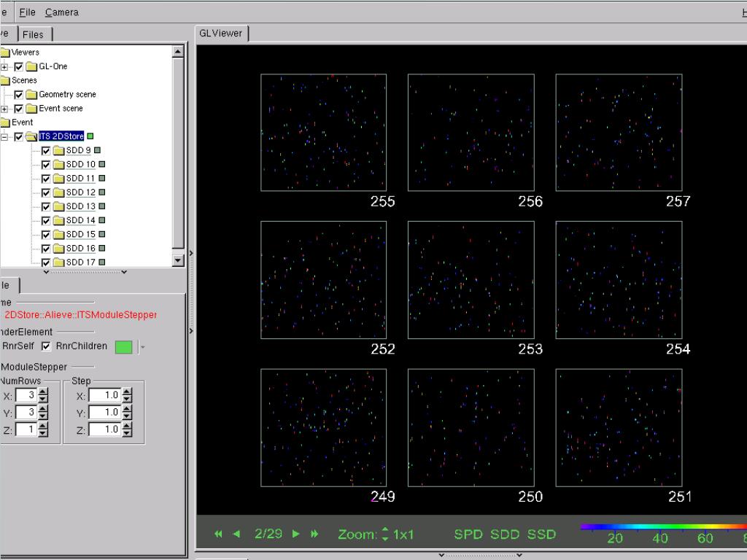The width and height of the screenshot is (747, 560).
Task: Click the Zoom up/down arrows icon
Action: coord(385,534)
